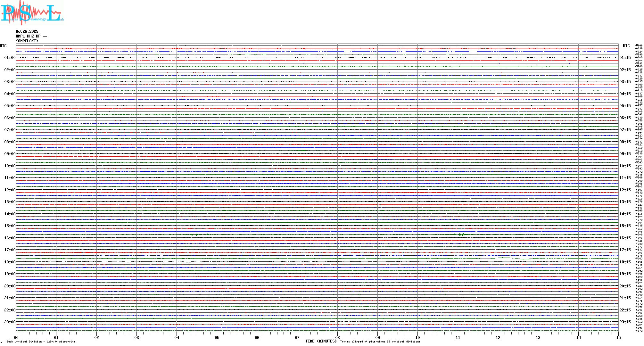Click the vertical division microvolts note
644x346 pixels.
point(41,342)
